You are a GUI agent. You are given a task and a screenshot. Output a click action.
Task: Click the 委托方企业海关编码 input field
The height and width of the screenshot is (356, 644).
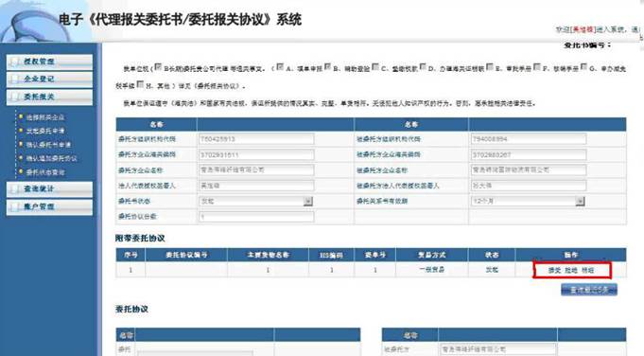(256, 154)
